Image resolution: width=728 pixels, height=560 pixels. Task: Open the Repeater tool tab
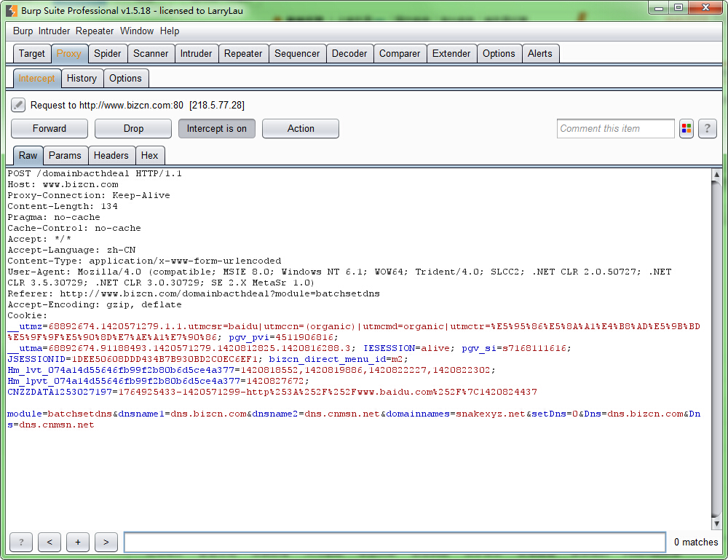pos(243,53)
